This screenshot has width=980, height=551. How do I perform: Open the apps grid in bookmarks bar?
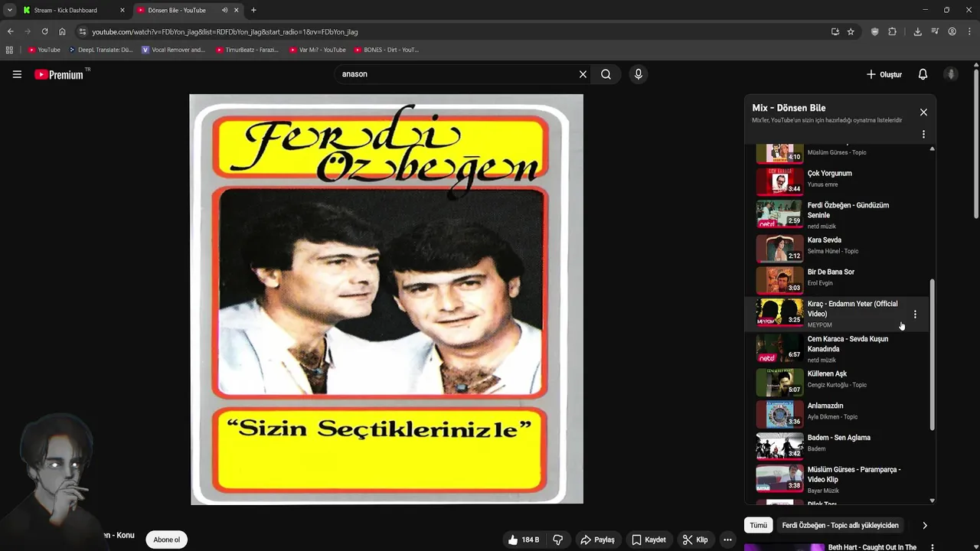click(x=9, y=50)
